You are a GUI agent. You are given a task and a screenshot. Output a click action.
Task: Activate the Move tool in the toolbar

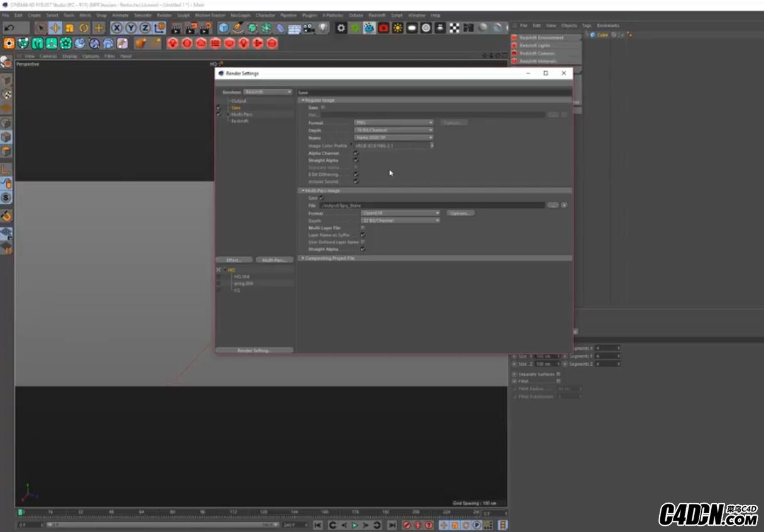(x=55, y=28)
